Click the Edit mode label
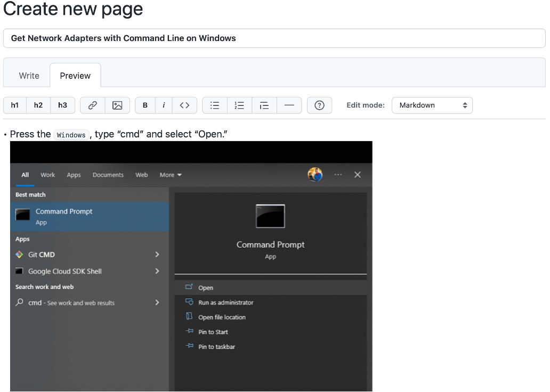This screenshot has width=550, height=392. pos(366,105)
